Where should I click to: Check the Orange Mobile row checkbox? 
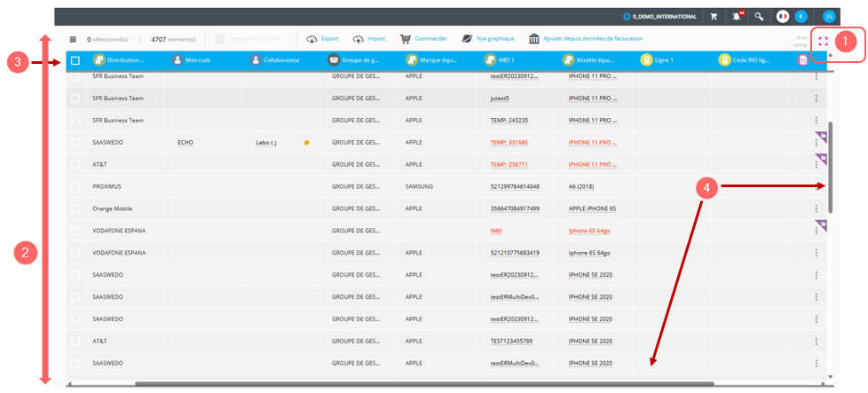click(x=75, y=208)
